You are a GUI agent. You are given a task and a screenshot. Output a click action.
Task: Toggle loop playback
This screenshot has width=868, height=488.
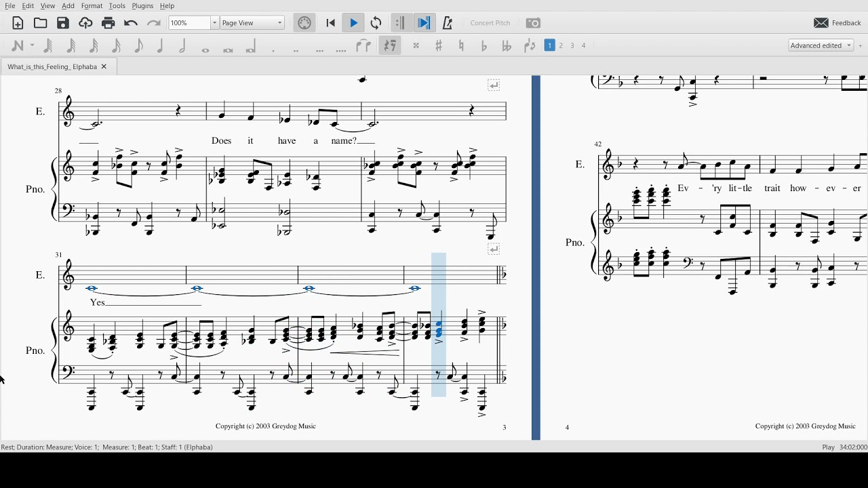376,23
